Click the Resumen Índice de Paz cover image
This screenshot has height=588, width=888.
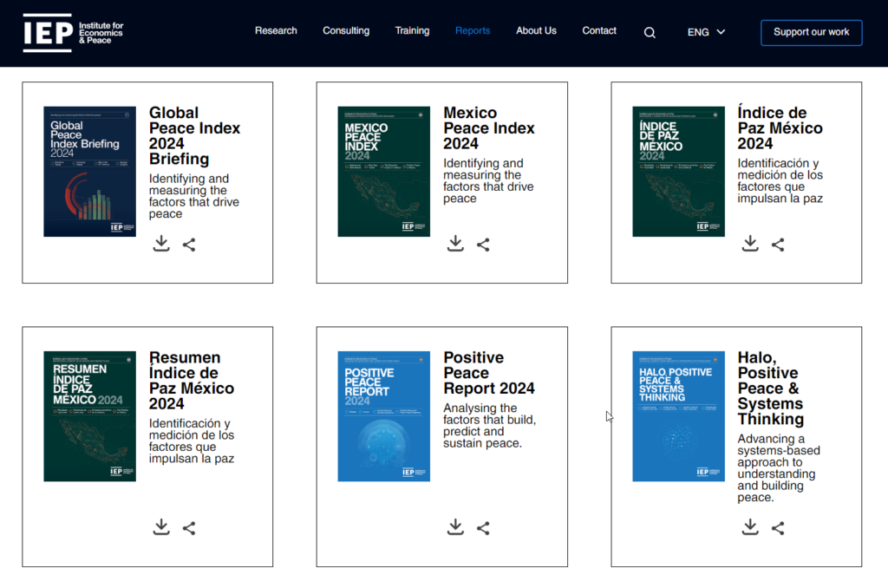point(89,416)
